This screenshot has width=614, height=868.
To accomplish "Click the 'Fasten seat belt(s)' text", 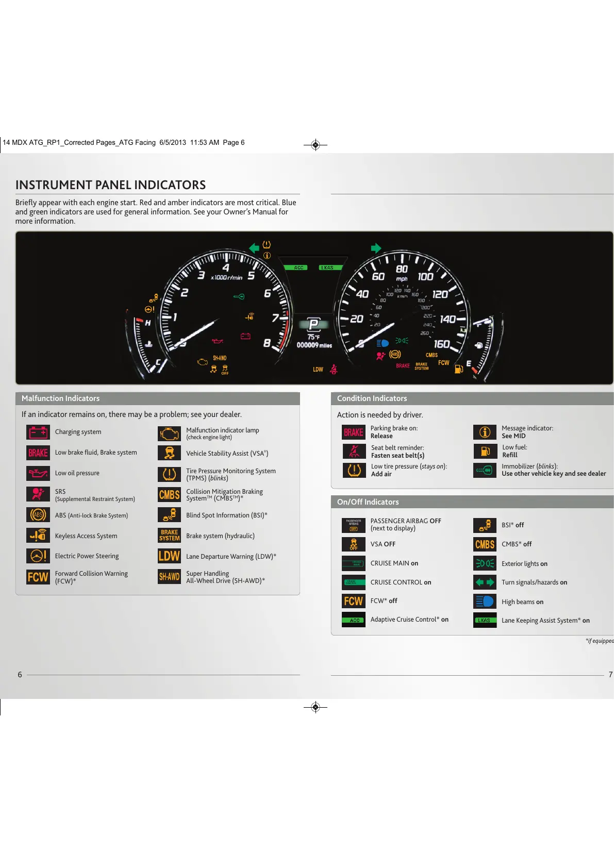I will (x=397, y=456).
